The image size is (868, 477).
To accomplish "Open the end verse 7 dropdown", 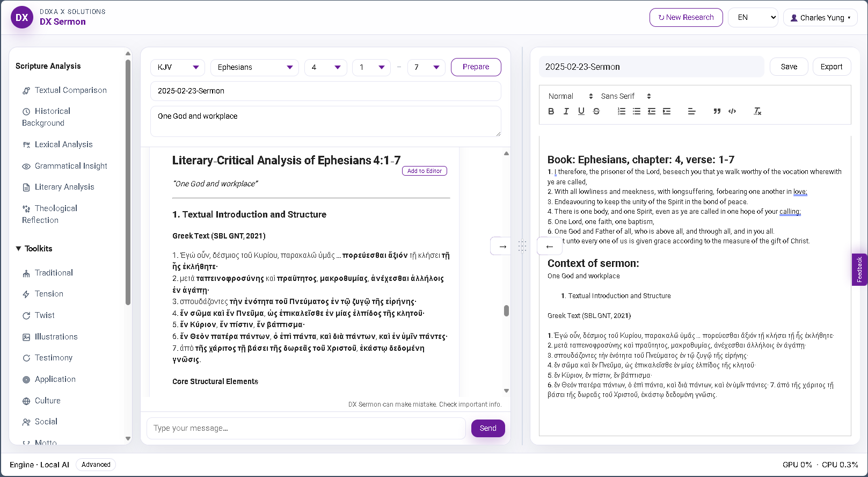I will (x=426, y=67).
